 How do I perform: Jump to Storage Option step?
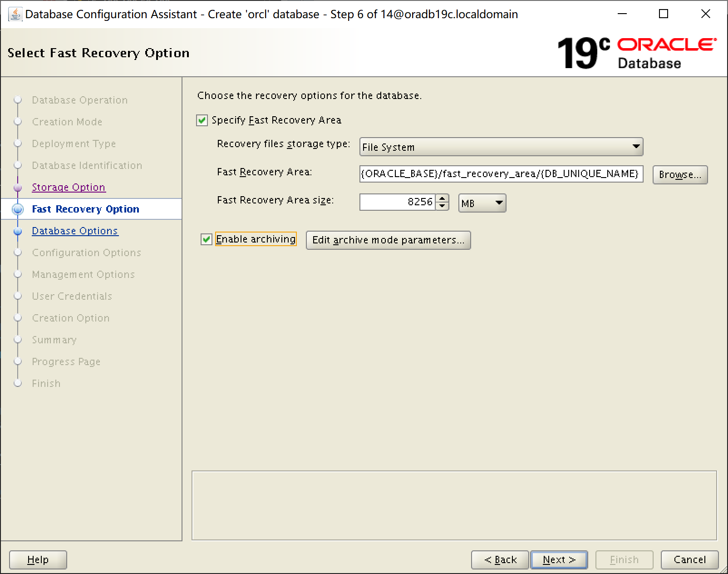click(69, 187)
